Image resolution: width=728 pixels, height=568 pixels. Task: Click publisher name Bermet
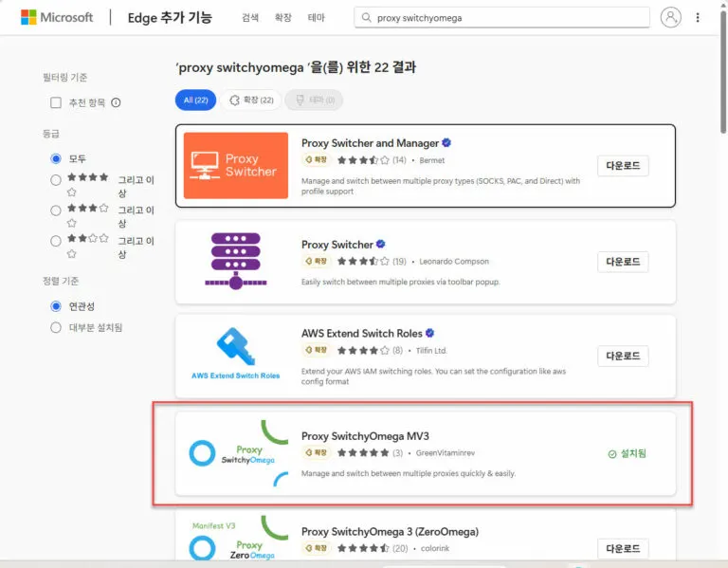click(x=432, y=160)
